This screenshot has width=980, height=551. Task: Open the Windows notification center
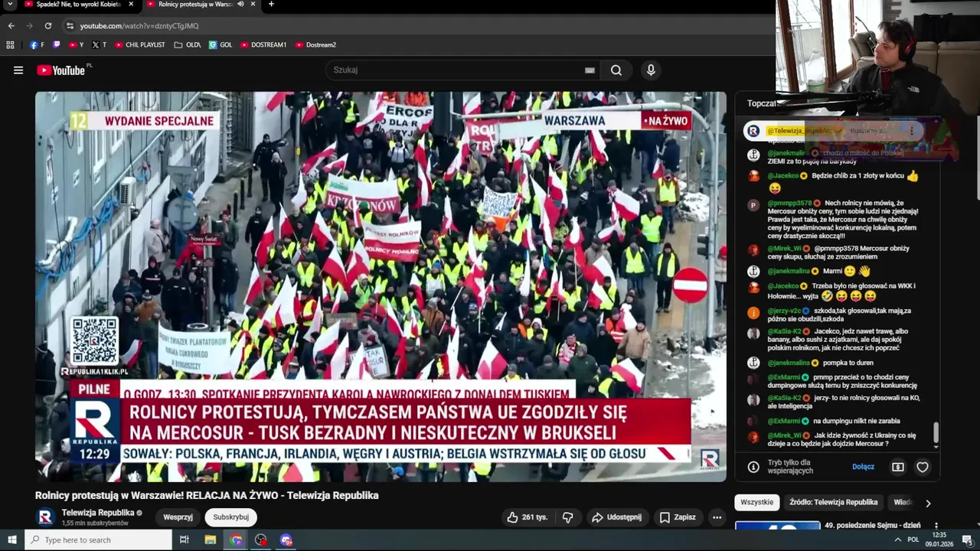(967, 540)
